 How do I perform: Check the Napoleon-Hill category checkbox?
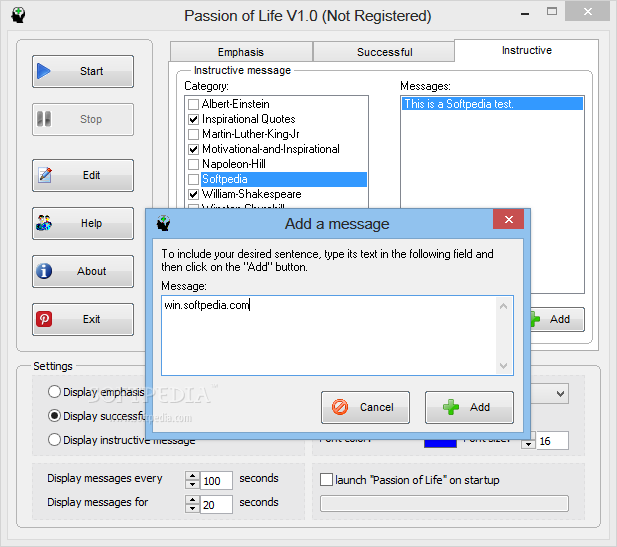pos(193,164)
